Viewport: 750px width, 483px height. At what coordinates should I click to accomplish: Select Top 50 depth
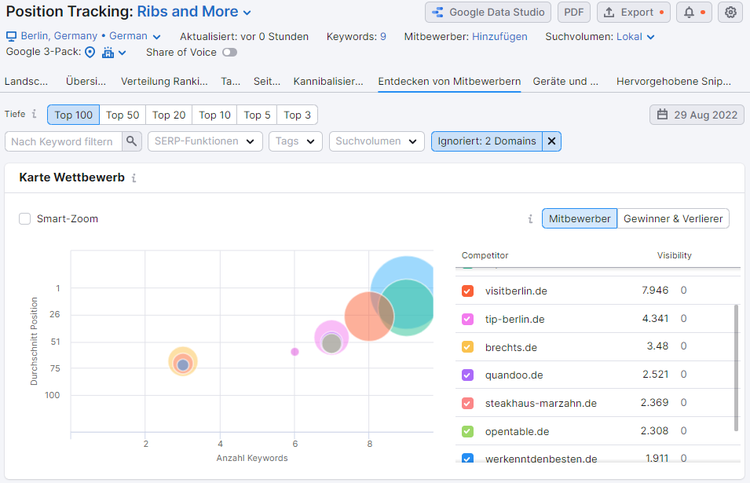pos(122,115)
